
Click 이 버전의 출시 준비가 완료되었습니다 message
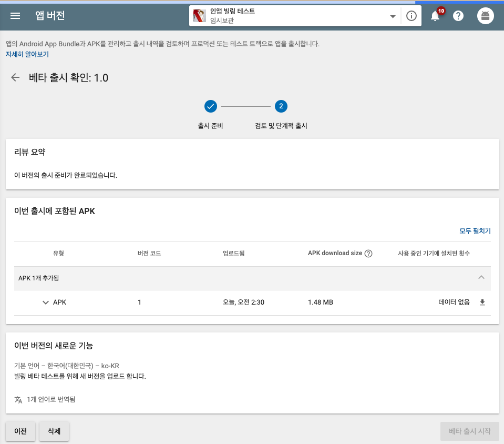click(x=66, y=175)
